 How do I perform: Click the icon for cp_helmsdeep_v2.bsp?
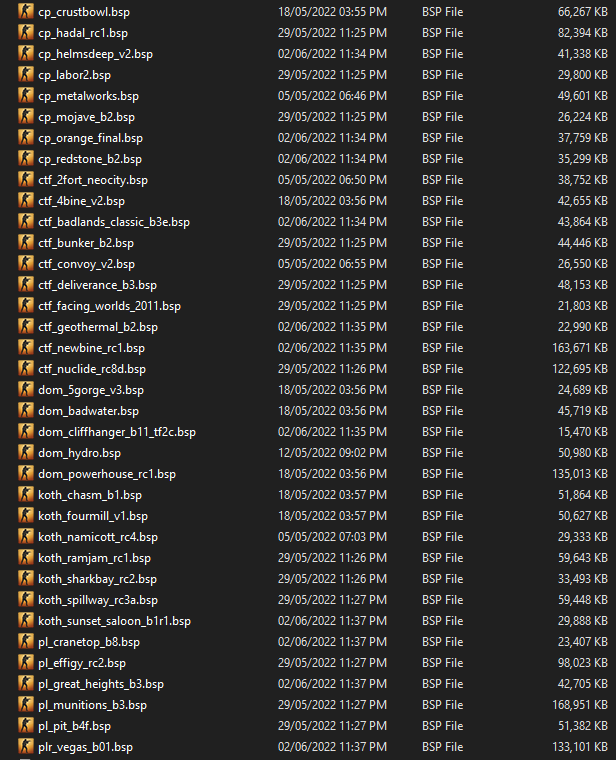tap(26, 53)
